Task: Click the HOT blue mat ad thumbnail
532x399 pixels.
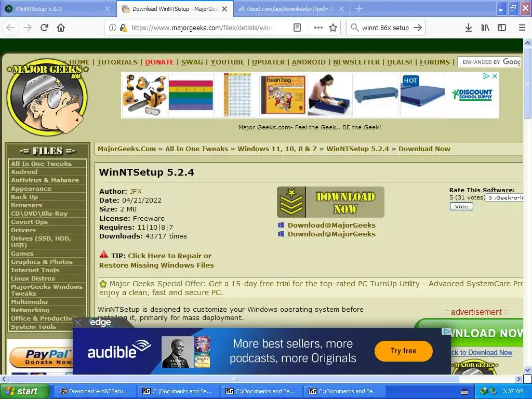Action: (x=422, y=95)
